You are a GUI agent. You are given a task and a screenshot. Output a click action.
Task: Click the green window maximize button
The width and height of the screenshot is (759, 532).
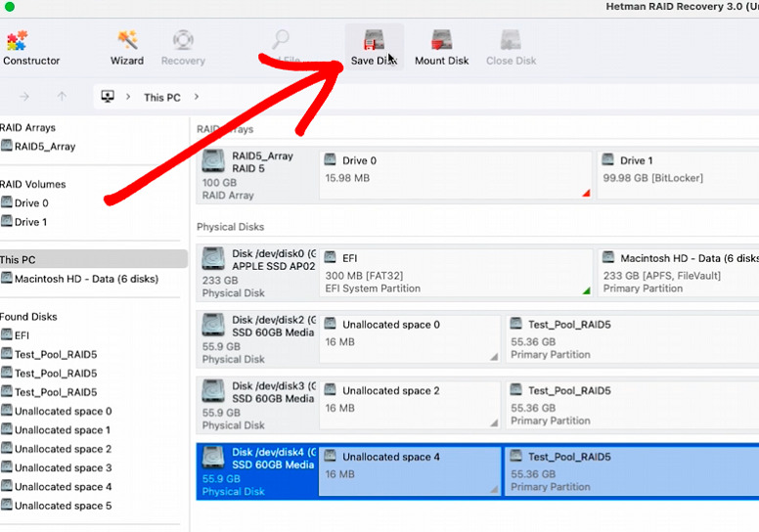point(9,6)
